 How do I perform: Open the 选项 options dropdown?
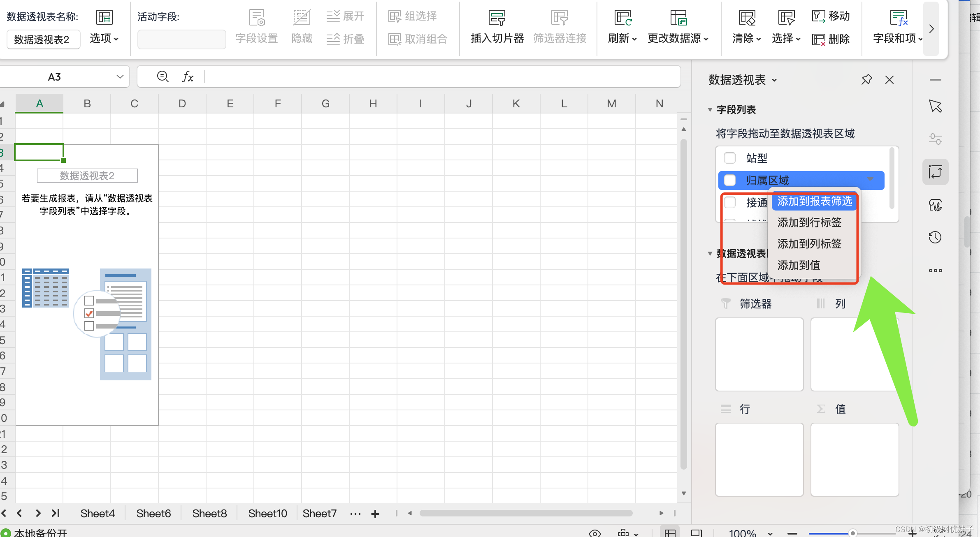click(x=104, y=39)
